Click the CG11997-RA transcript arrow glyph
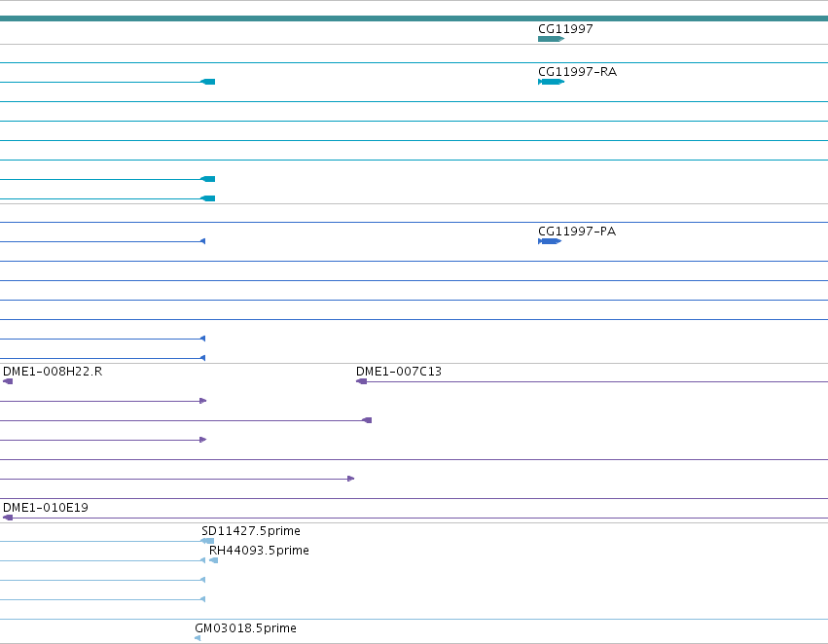 [551, 82]
